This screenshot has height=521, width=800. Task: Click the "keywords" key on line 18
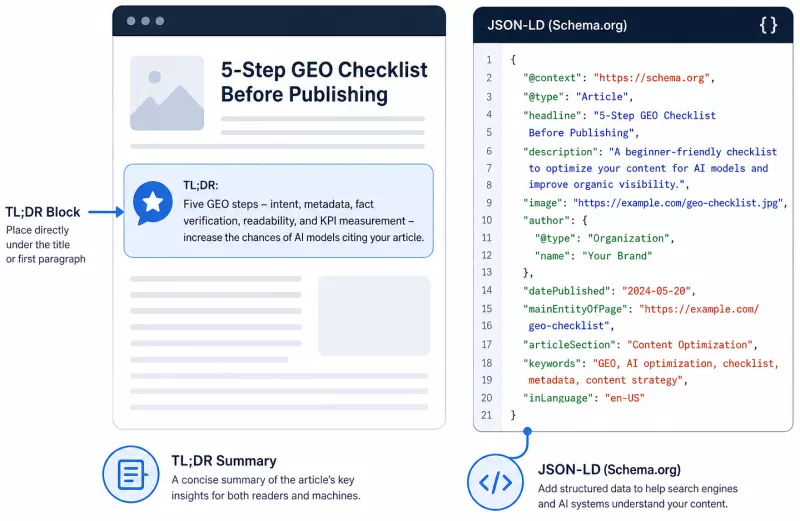click(551, 363)
